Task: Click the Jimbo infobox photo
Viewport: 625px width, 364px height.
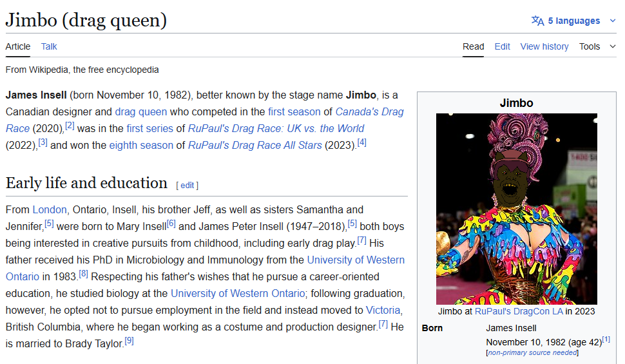Action: point(516,209)
